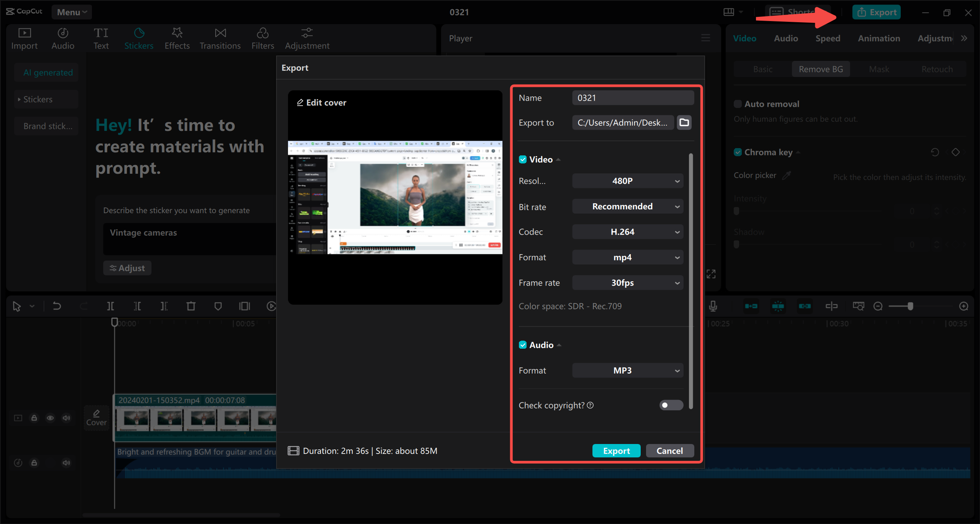980x524 pixels.
Task: Open the Transitions panel
Action: (220, 38)
